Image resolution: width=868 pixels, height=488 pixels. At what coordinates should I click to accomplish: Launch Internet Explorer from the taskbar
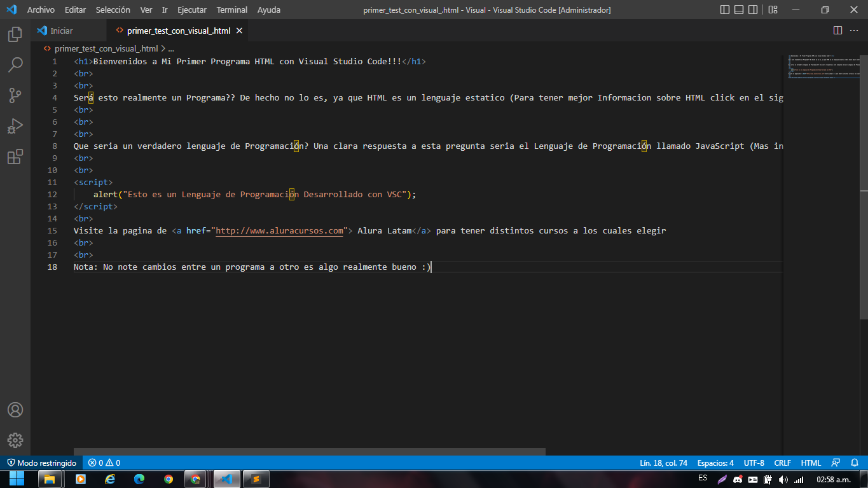click(110, 479)
